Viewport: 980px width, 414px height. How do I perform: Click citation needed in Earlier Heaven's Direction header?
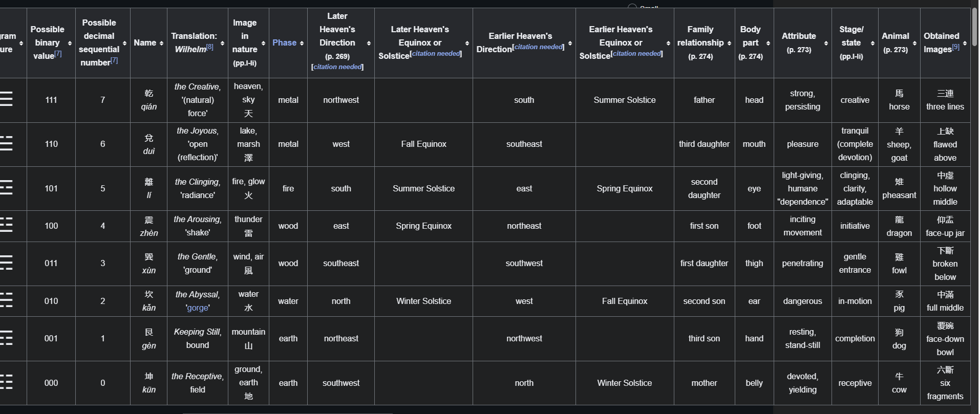(539, 47)
